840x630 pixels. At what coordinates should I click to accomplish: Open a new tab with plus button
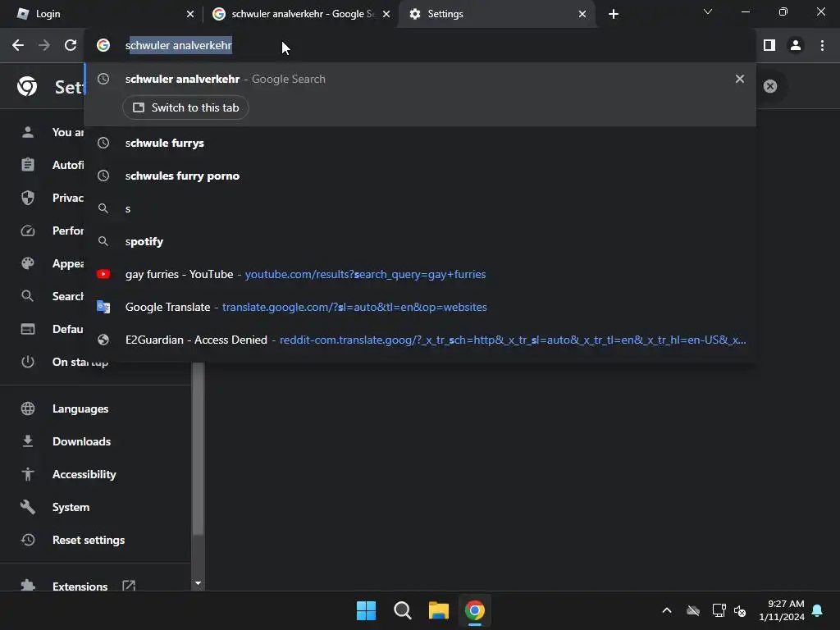pos(614,14)
